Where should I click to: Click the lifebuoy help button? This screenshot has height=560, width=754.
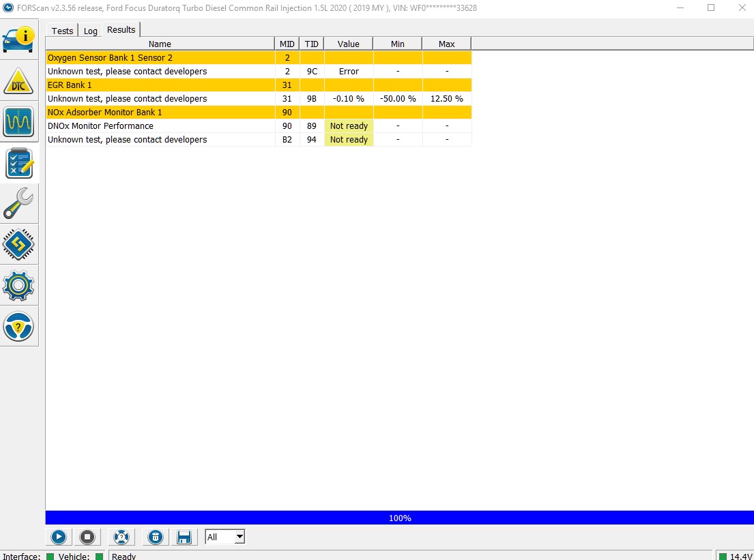(x=121, y=537)
